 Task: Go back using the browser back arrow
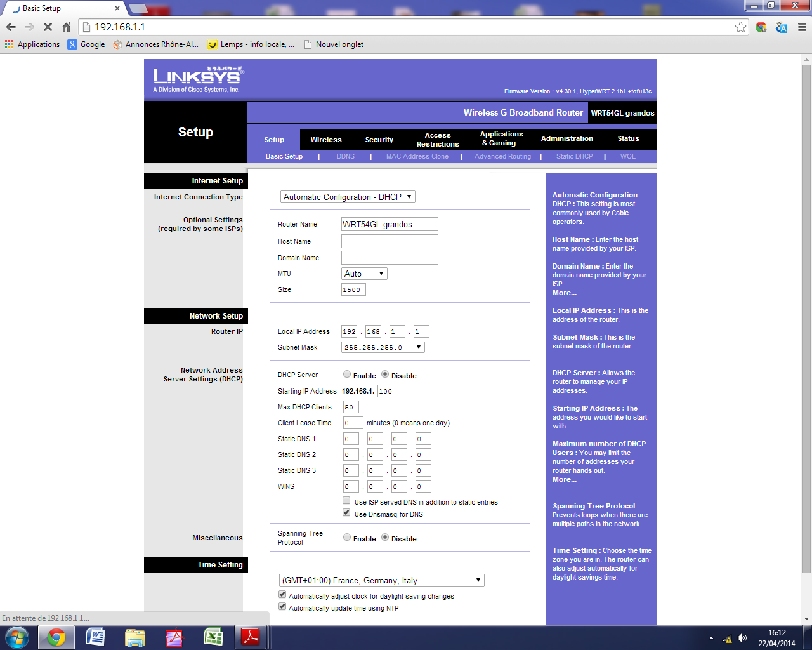click(x=11, y=27)
